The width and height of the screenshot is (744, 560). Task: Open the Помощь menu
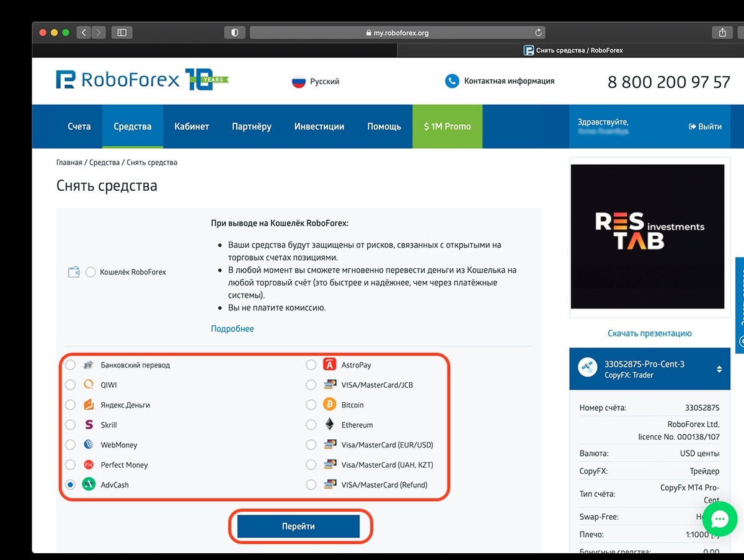coord(384,126)
